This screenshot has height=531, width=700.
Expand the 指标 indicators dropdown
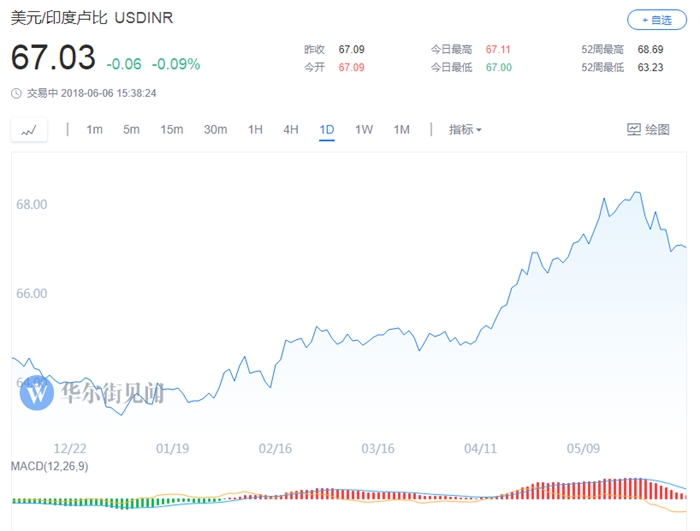point(465,129)
